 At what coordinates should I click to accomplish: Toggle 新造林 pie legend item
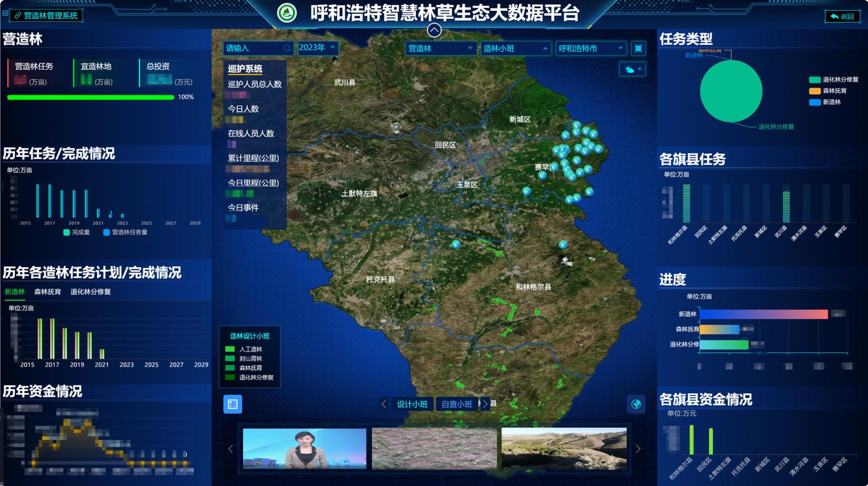(x=824, y=102)
